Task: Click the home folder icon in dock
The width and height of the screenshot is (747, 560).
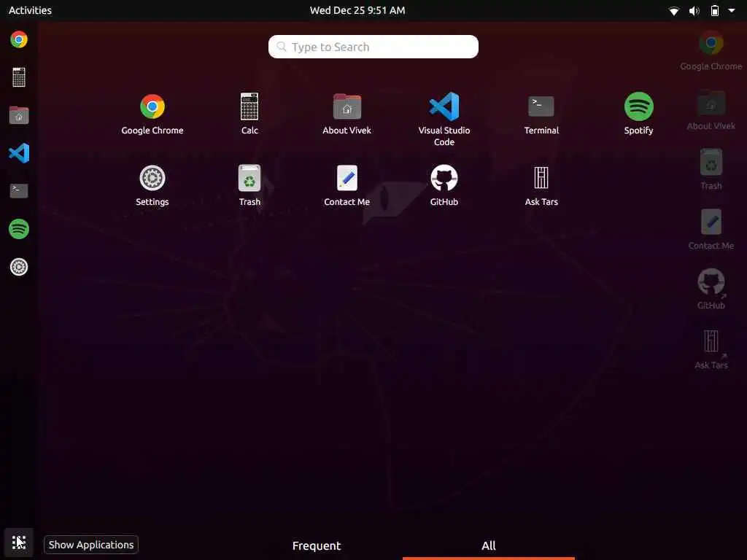Action: [x=19, y=114]
